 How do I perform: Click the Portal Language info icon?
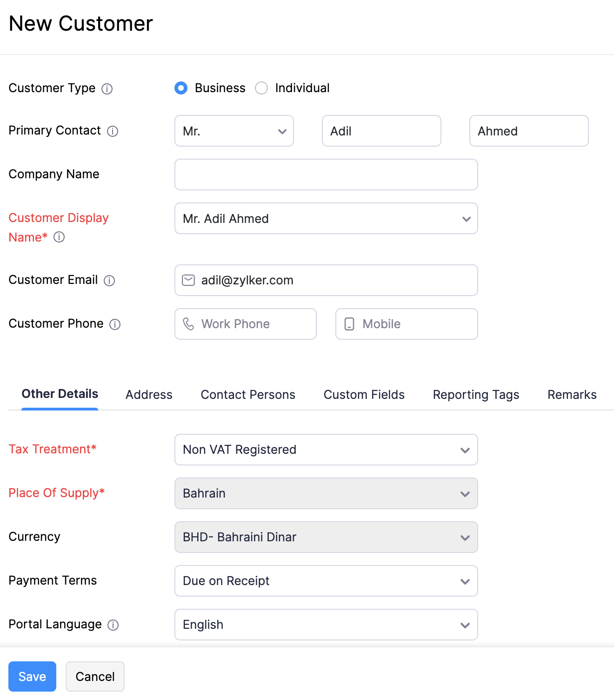tap(113, 625)
